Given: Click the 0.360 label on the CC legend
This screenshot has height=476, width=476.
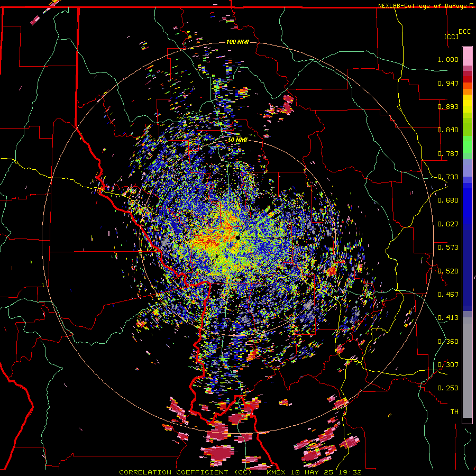Looking at the screenshot, I should 448,342.
